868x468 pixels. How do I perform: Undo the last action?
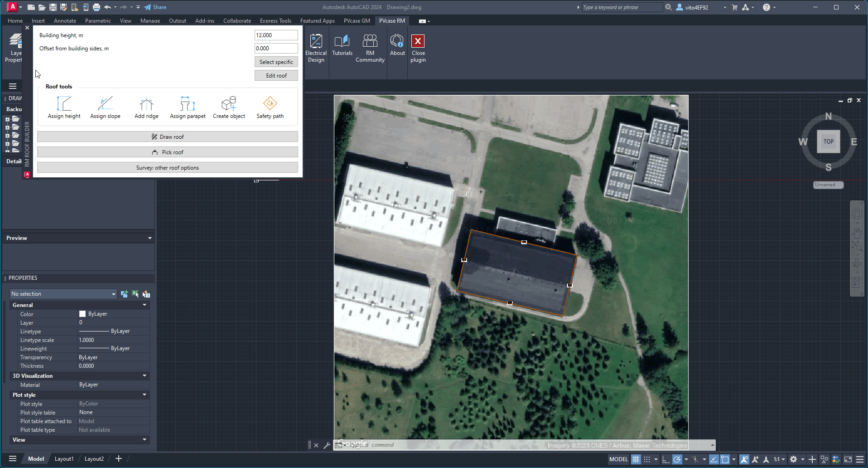coord(107,7)
